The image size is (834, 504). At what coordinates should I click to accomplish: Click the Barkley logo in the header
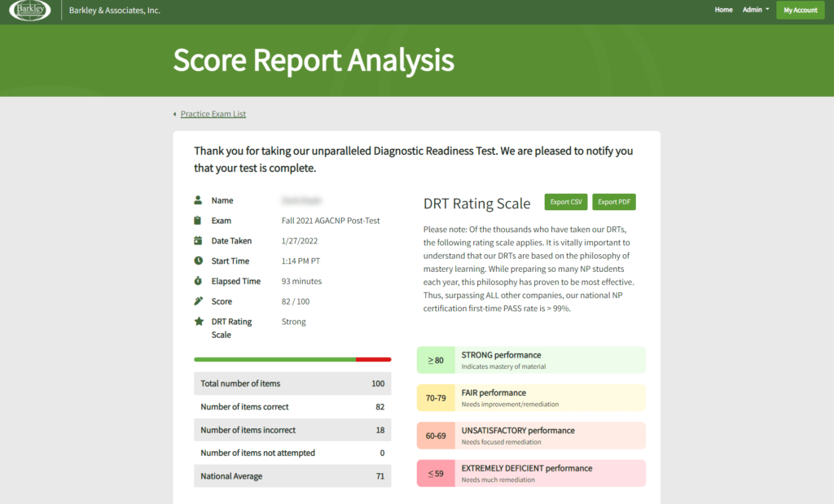tap(29, 11)
